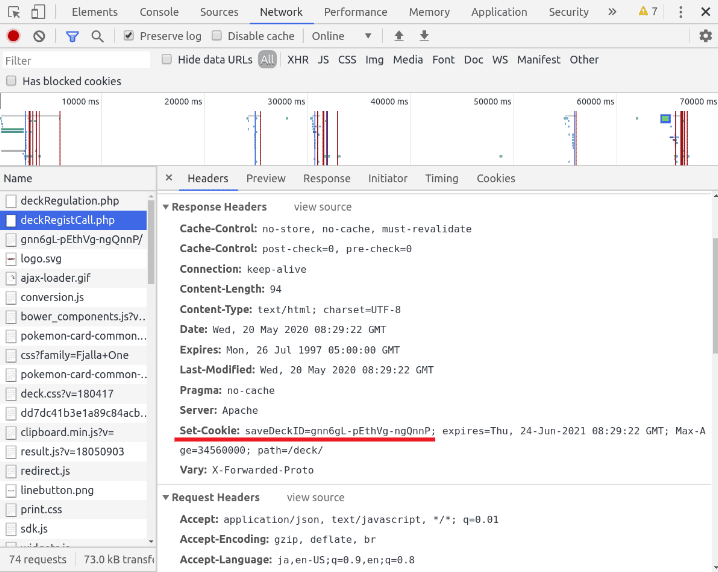Screen dimensions: 718x572
Task: Select the linebutton.png file icon
Action: point(11,490)
